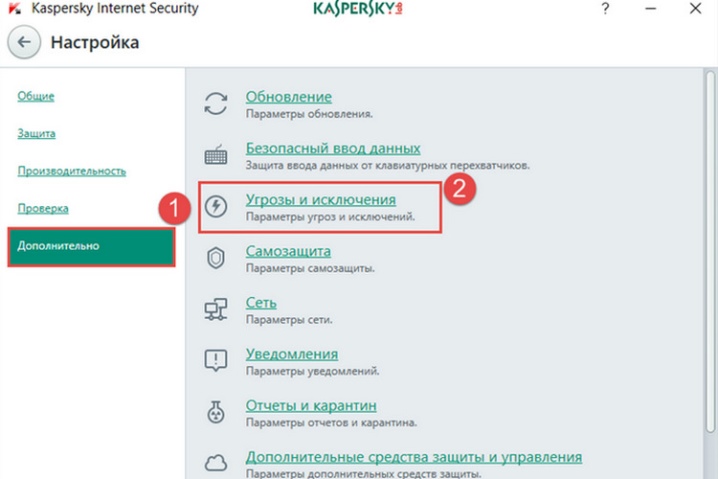Open the Угрозы и исключения link
The image size is (718, 479).
pos(321,200)
